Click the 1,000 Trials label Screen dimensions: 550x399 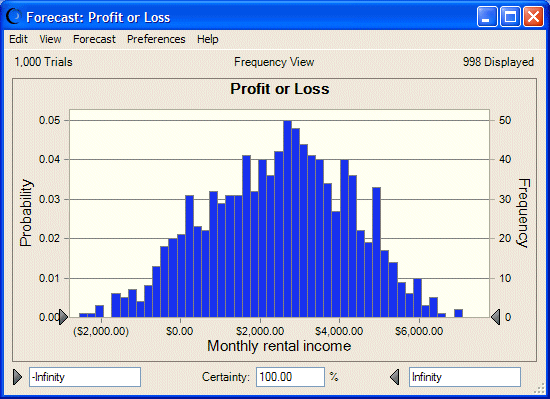tap(43, 62)
